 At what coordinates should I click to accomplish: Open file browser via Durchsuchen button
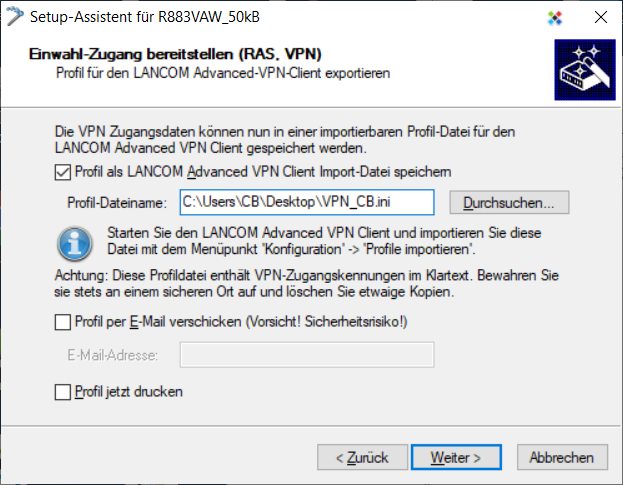509,203
